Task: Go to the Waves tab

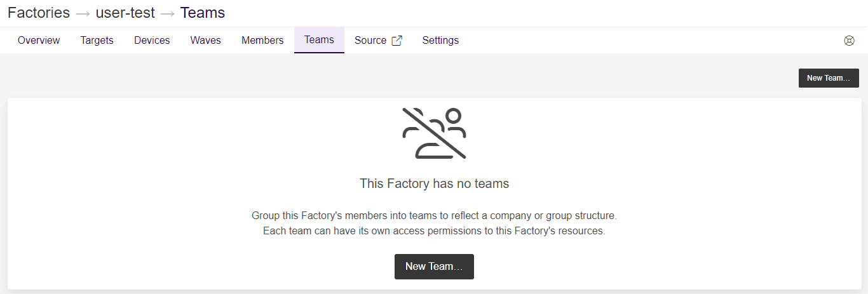Action: [x=205, y=41]
